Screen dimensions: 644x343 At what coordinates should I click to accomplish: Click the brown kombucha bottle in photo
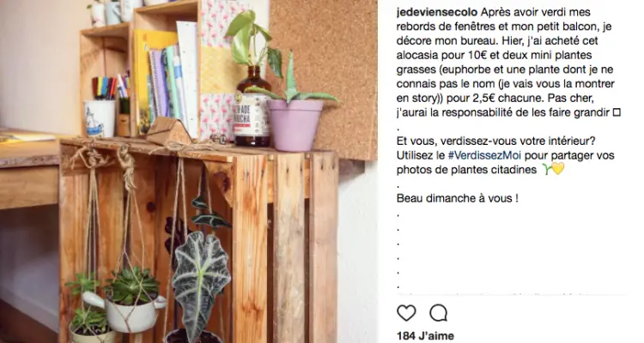coord(251,107)
